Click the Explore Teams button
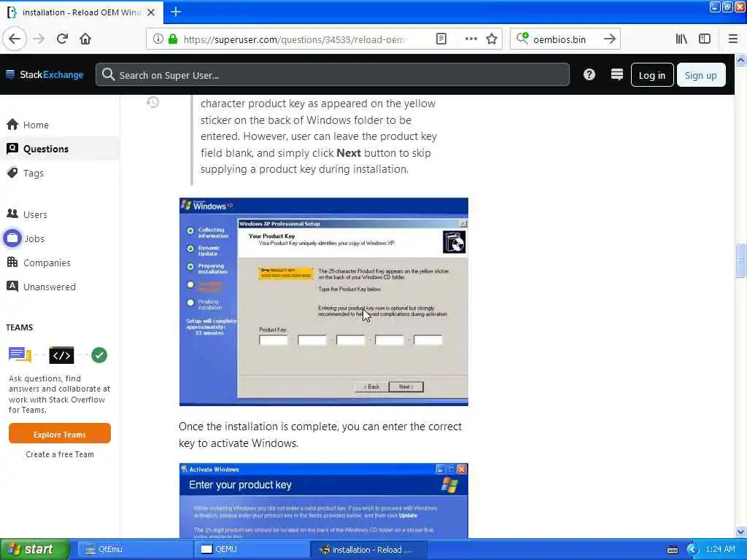Image resolution: width=747 pixels, height=560 pixels. click(60, 434)
